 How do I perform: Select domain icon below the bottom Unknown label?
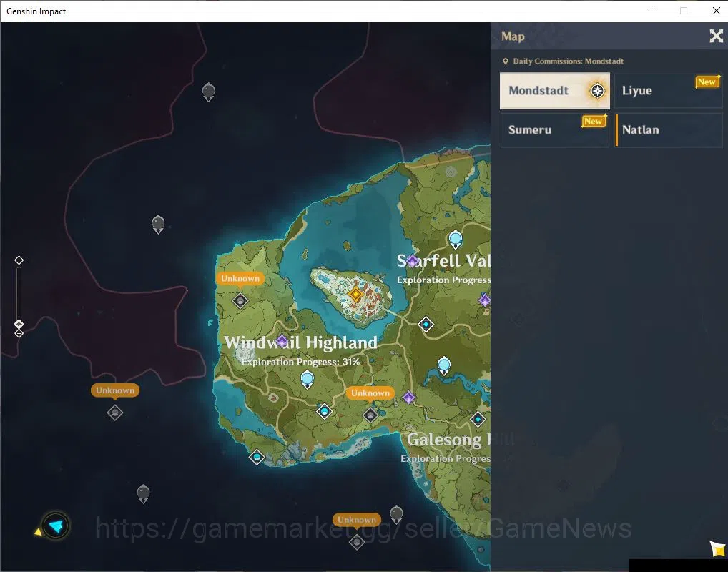[357, 541]
